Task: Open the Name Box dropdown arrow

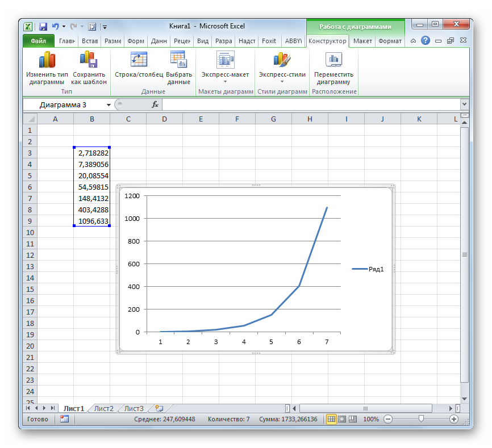Action: (x=109, y=105)
